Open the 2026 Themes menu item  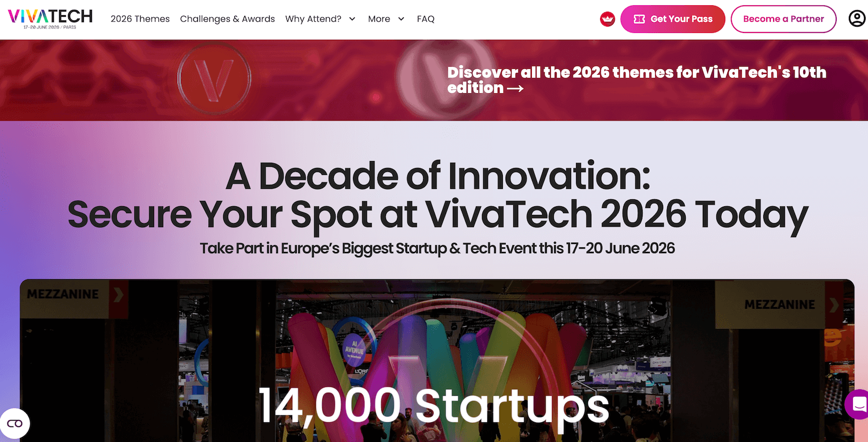point(140,19)
